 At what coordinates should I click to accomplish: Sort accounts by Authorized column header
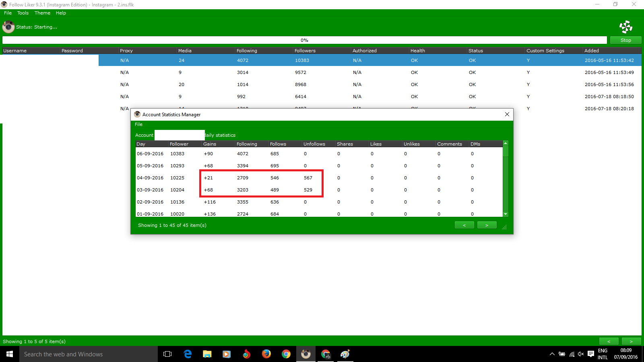pos(380,51)
